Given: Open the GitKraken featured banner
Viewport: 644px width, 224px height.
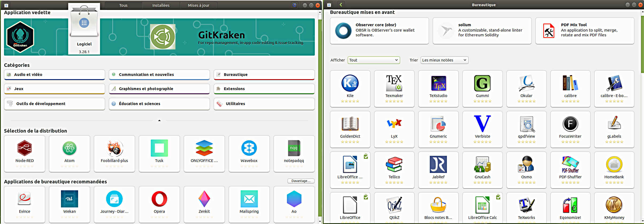Looking at the screenshot, I should (x=159, y=37).
